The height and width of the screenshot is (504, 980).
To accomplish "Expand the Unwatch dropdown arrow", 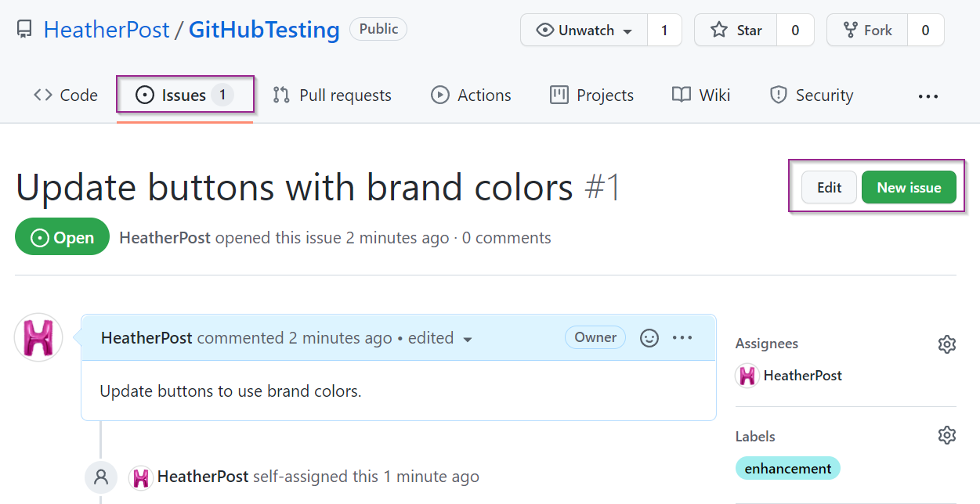I will 627,31.
